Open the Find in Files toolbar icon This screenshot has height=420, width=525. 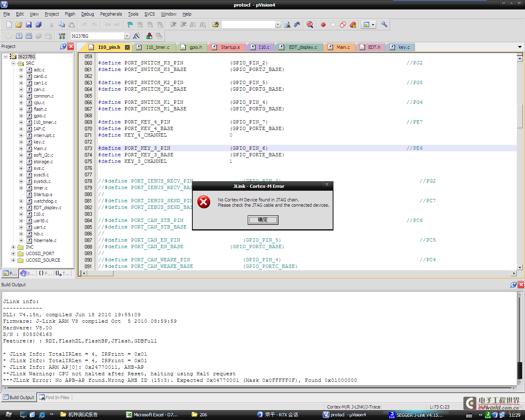click(215, 25)
